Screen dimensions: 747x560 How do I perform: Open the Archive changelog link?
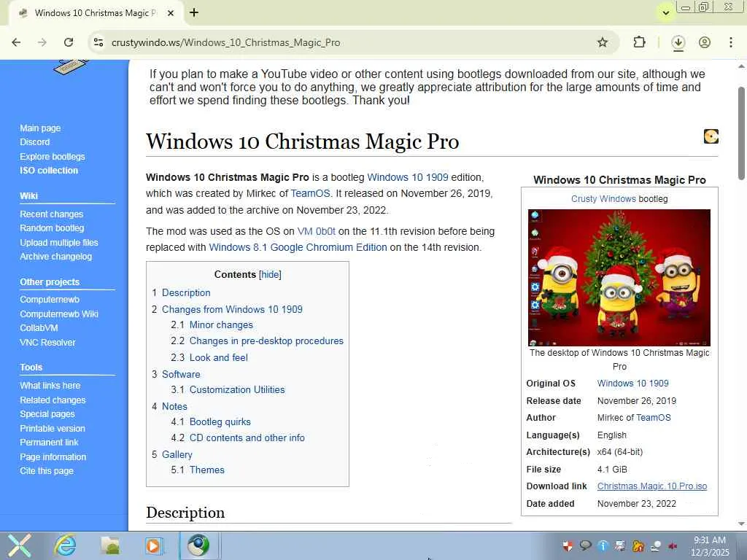click(55, 256)
